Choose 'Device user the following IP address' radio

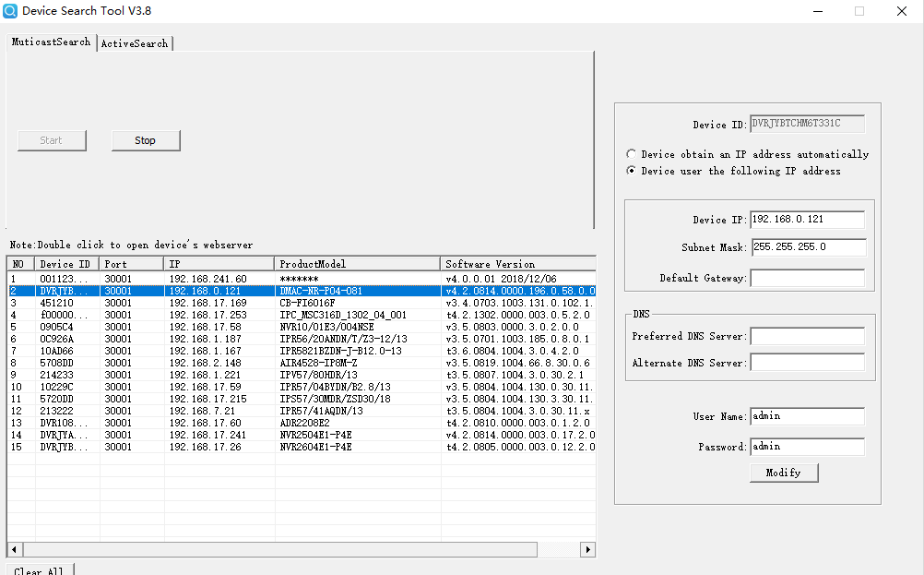(631, 171)
